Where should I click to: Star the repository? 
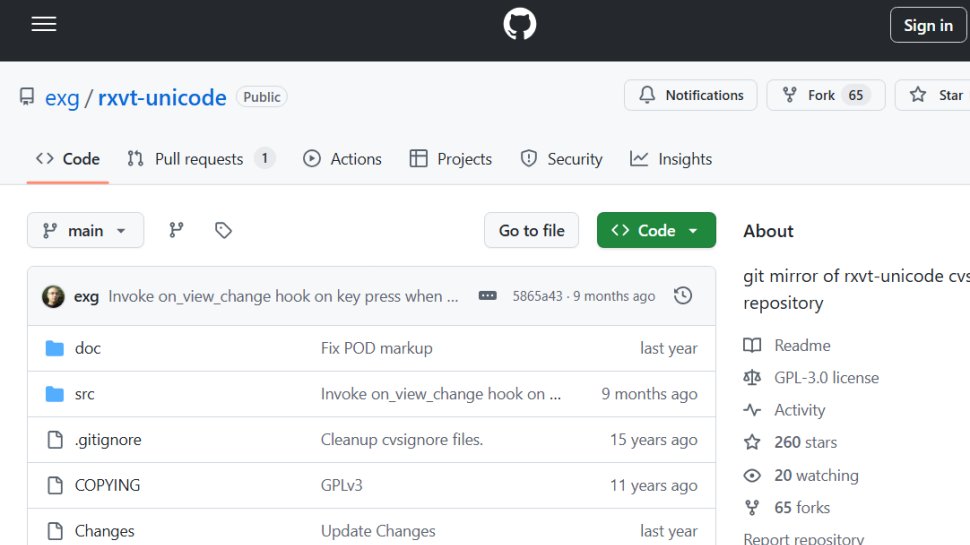coord(934,95)
